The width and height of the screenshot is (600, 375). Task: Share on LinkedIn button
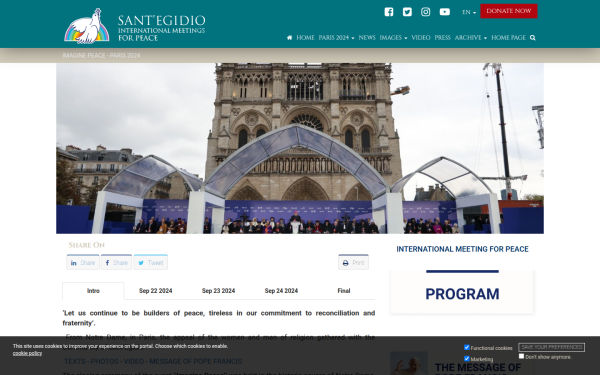click(x=83, y=262)
